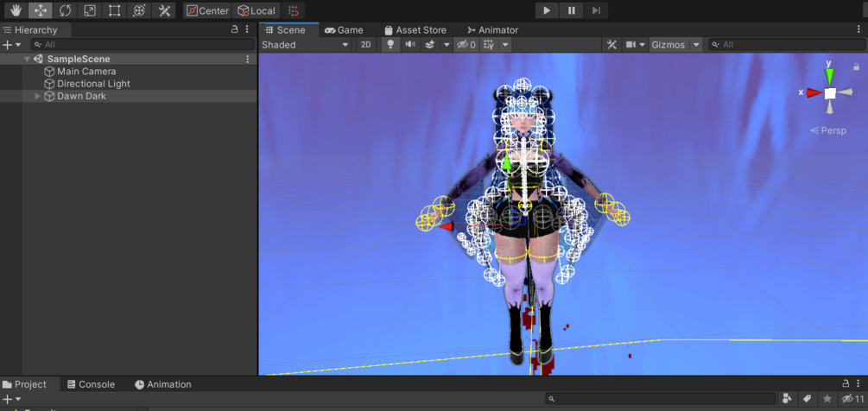Select Dawn Dark object in Hierarchy

point(81,96)
